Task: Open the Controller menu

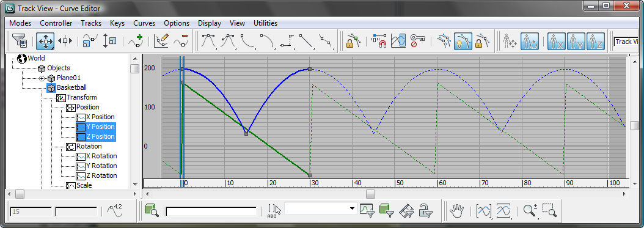Action: (x=56, y=23)
